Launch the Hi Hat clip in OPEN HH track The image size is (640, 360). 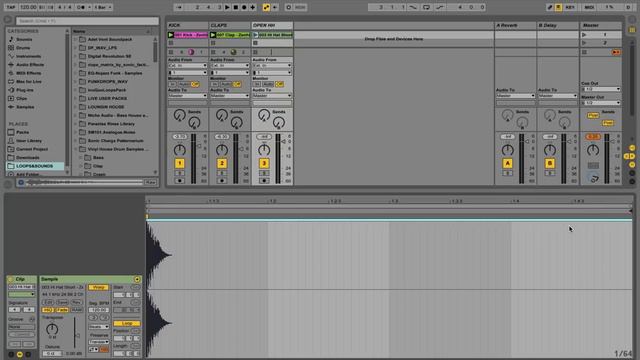click(255, 35)
